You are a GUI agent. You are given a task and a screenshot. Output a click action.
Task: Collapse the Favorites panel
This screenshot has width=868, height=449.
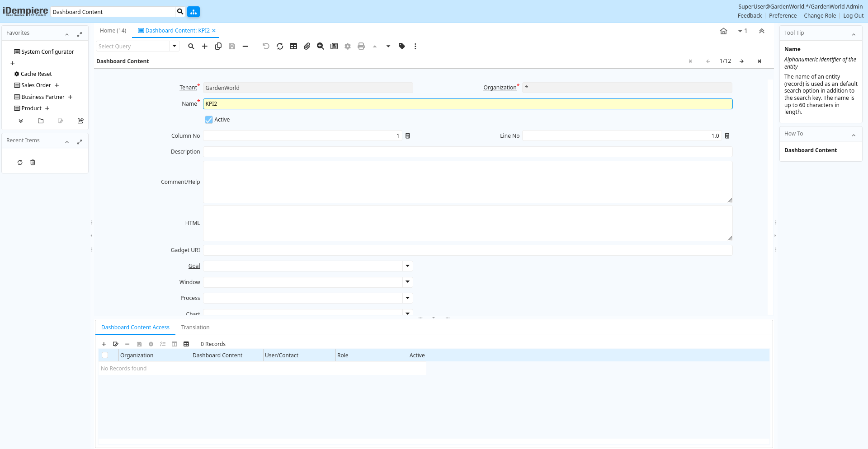coord(67,34)
